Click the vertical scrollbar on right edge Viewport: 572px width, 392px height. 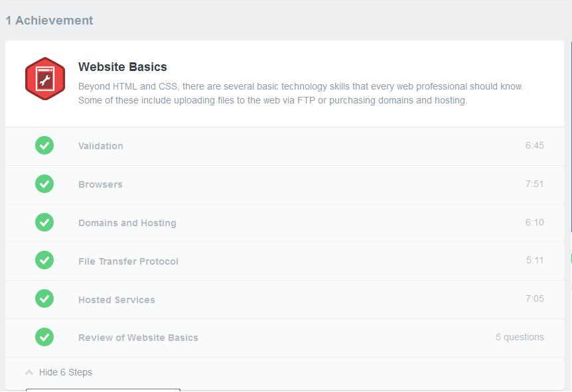[x=571, y=137]
